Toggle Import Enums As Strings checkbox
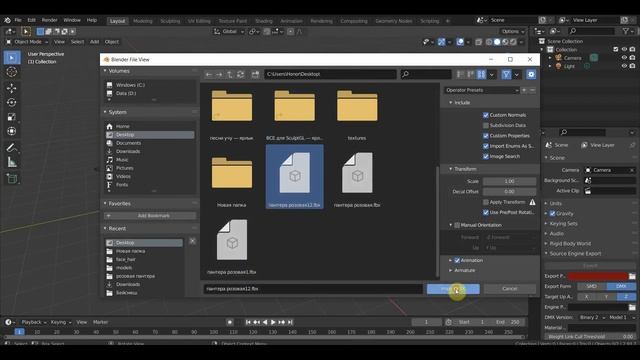 point(486,146)
